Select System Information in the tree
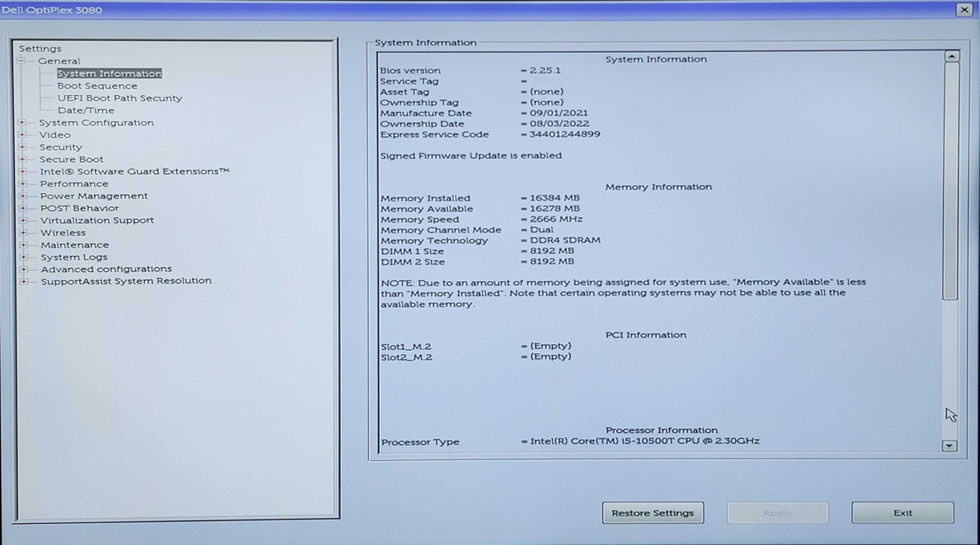 109,73
